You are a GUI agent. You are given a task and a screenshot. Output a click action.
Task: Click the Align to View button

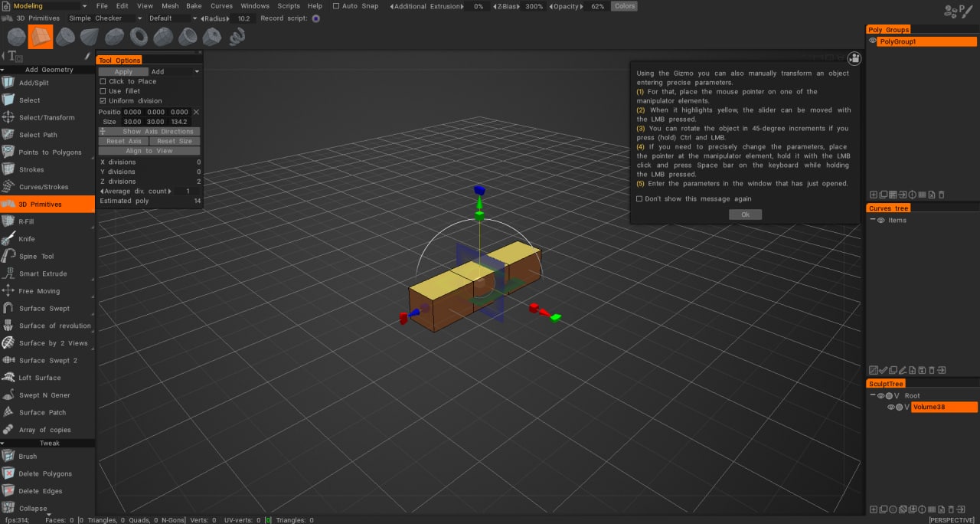point(149,151)
